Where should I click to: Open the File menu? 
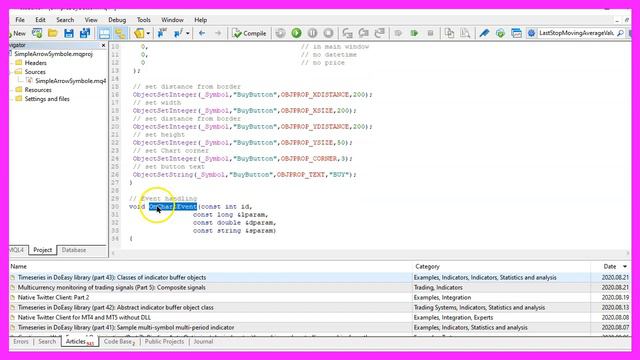(x=20, y=20)
